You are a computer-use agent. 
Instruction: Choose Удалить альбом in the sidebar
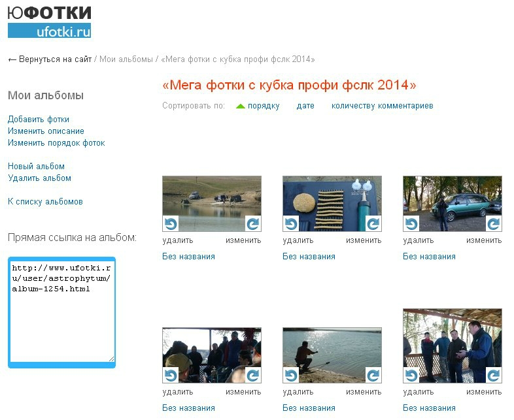tap(39, 178)
